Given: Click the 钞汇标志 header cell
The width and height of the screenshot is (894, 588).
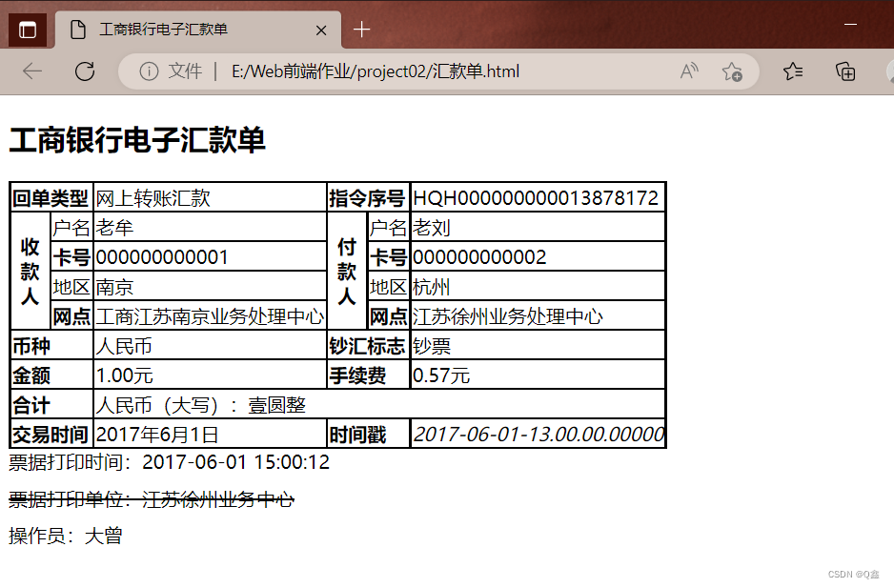Looking at the screenshot, I should point(368,346).
